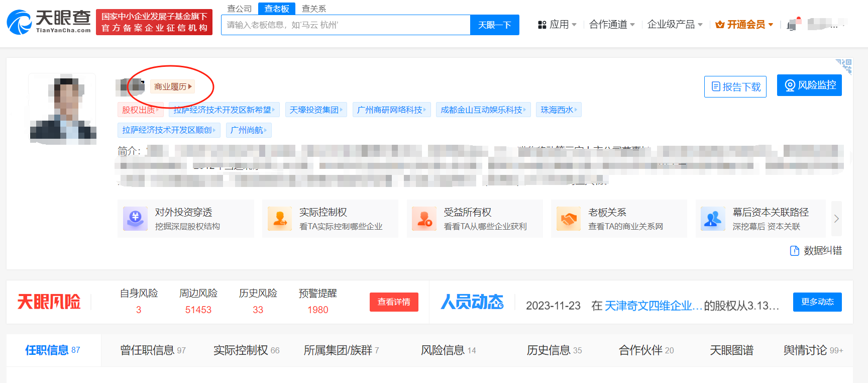868x383 pixels.
Task: Expand the 应用 dropdown menu
Action: [x=557, y=25]
